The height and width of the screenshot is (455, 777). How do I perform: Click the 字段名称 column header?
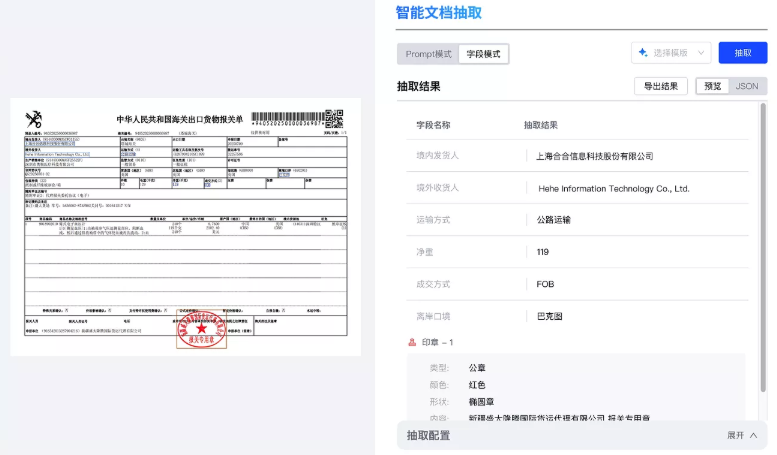pyautogui.click(x=433, y=125)
